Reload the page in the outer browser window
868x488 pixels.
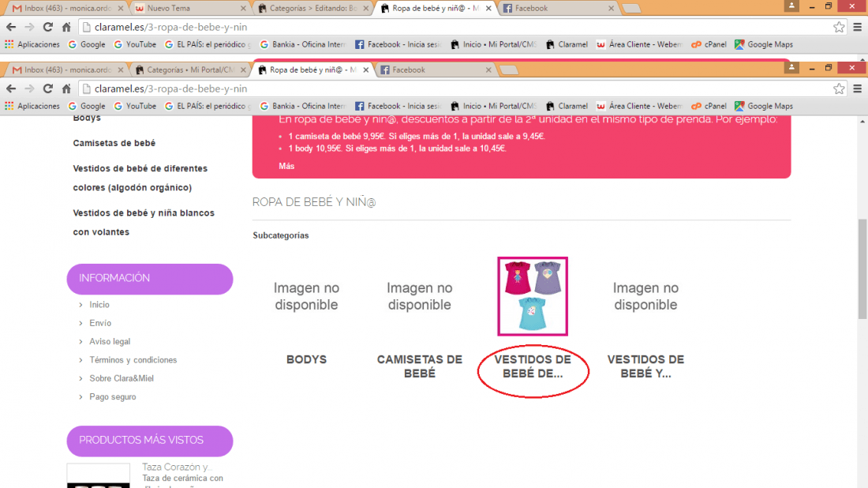click(x=48, y=27)
